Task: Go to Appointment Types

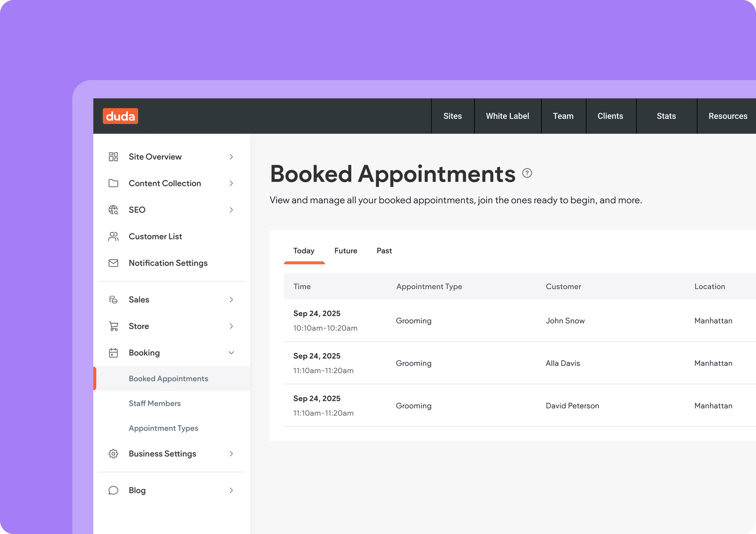Action: [x=163, y=428]
